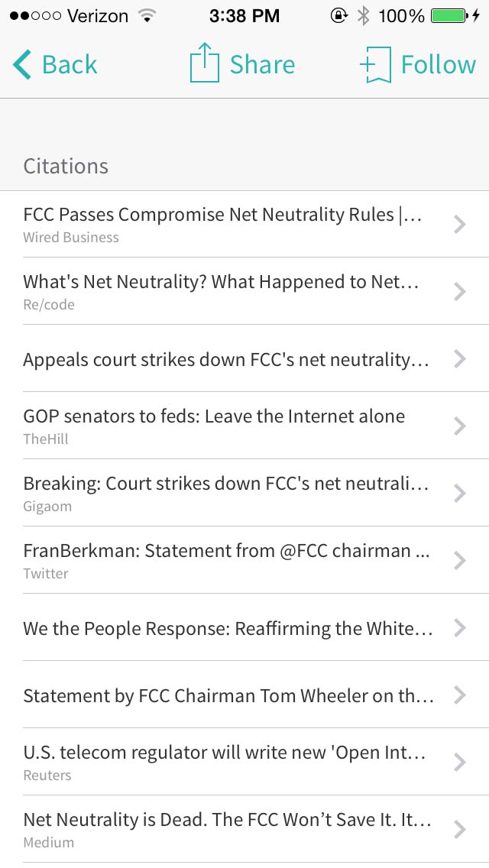This screenshot has width=489, height=868.
Task: Tap the Back text label
Action: [x=70, y=65]
